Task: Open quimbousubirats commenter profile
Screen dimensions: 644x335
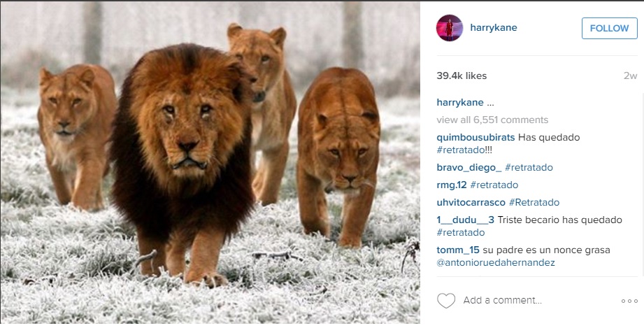Action: (x=475, y=137)
